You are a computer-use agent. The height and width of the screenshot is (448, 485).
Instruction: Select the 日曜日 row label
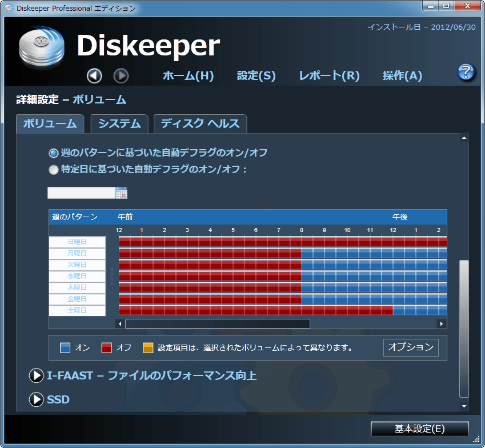click(x=77, y=242)
